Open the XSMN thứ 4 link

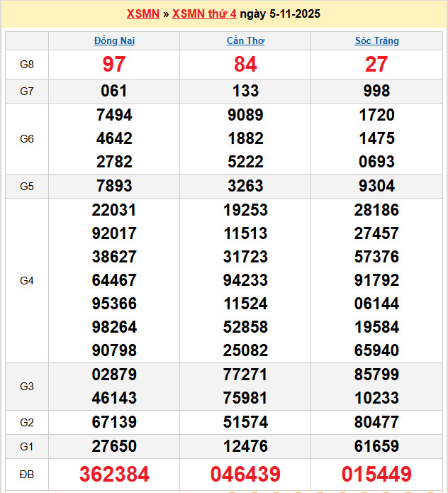[204, 14]
